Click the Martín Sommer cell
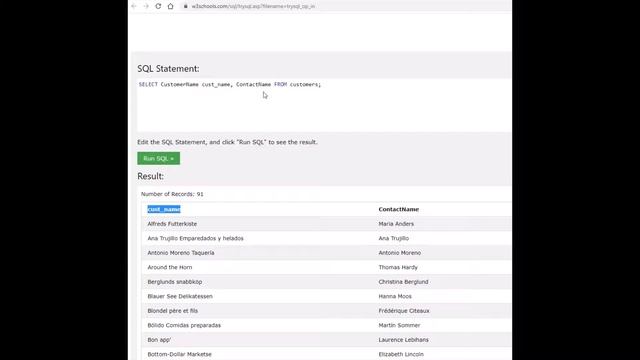Screen dimensions: 640x360 pos(399,325)
